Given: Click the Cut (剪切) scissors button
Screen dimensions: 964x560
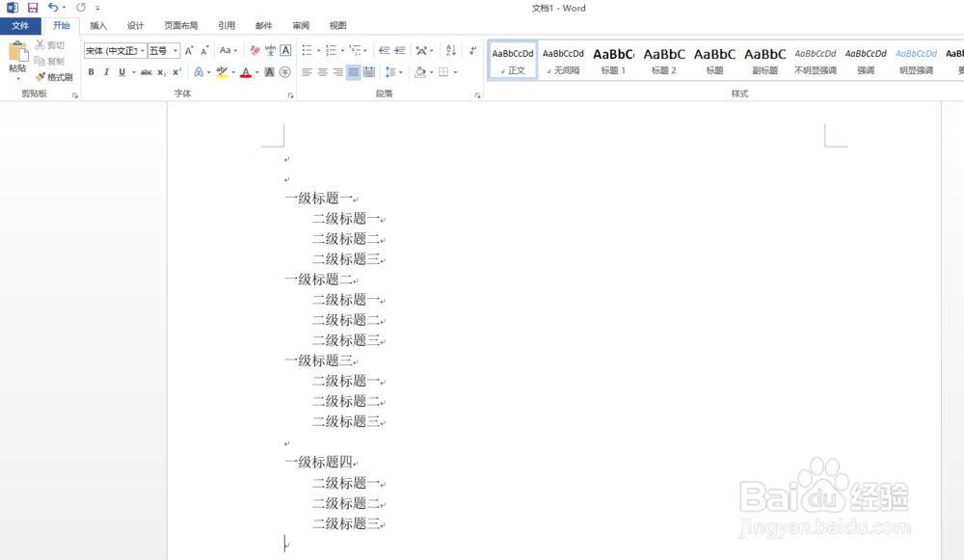Looking at the screenshot, I should pos(50,45).
